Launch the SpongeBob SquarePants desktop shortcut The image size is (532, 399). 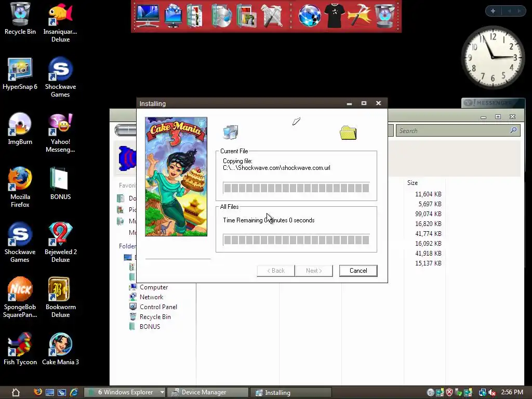coord(20,298)
